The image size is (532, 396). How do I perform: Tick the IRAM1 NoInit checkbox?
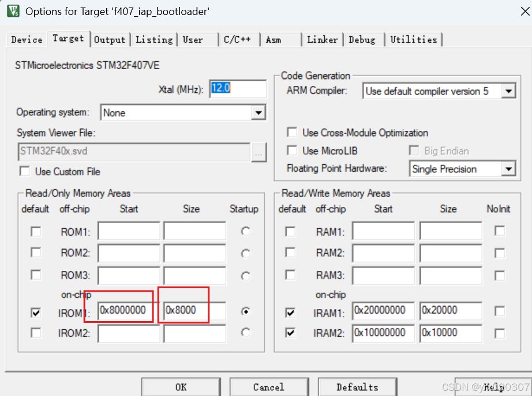click(500, 311)
